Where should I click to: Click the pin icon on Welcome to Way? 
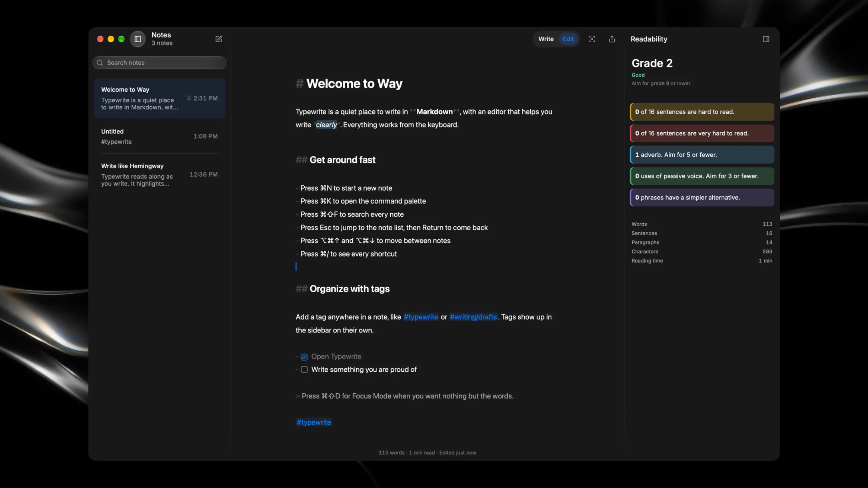coord(189,98)
